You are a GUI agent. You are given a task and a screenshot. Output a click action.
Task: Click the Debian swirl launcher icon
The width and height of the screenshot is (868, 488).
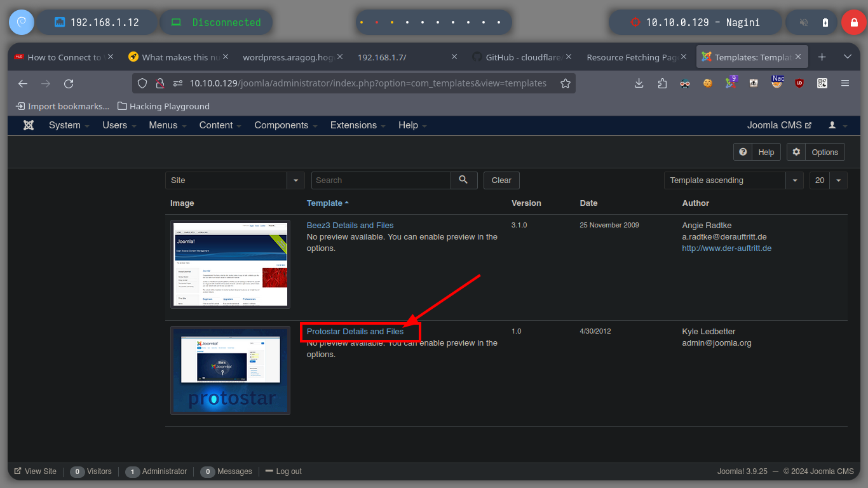point(20,22)
